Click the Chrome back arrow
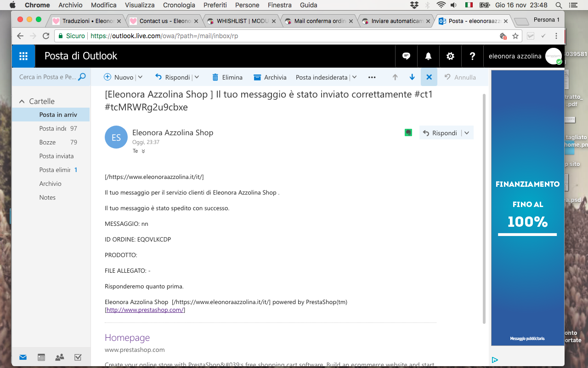This screenshot has height=368, width=588. [x=20, y=36]
